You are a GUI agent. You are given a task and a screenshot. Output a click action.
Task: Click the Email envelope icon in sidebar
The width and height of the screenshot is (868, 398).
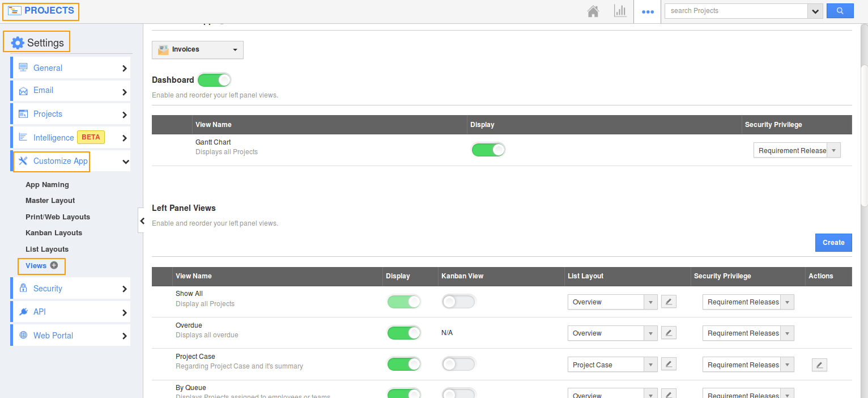tap(23, 91)
